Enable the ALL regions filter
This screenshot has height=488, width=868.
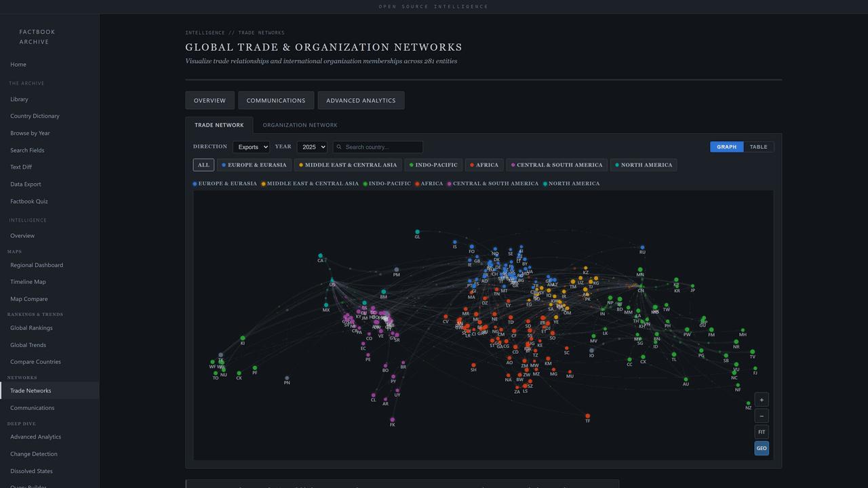(203, 165)
